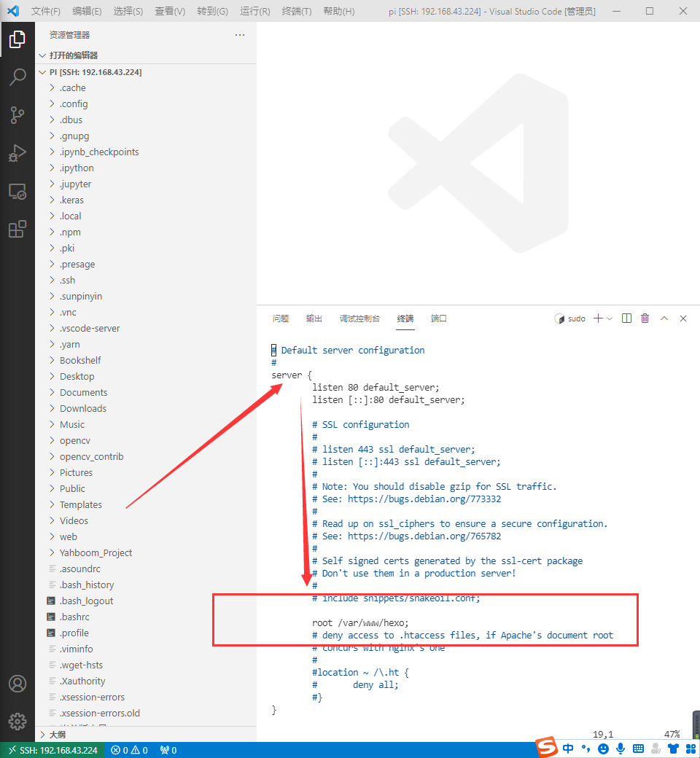Click the VS Code logo in title bar

(13, 11)
